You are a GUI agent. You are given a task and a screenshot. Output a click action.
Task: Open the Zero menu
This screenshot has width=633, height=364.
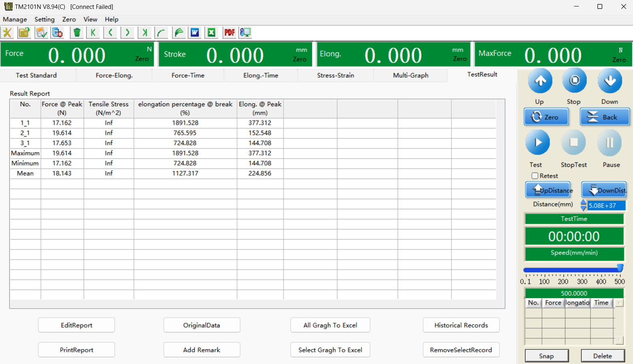[x=69, y=19]
